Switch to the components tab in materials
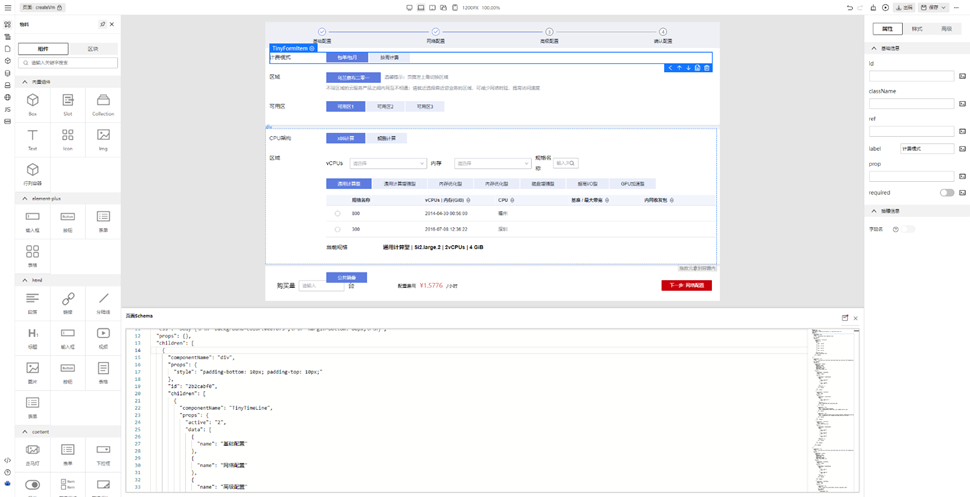 (x=43, y=49)
